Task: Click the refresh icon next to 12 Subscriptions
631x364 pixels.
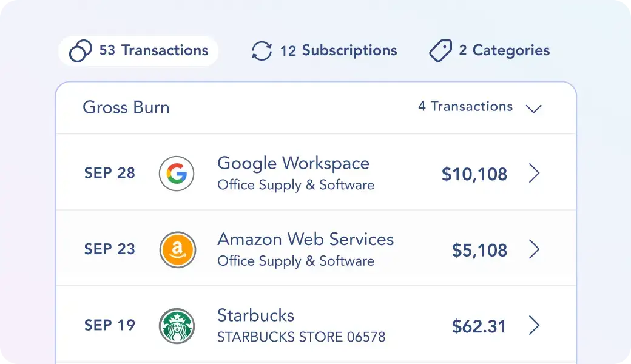Action: pos(261,51)
